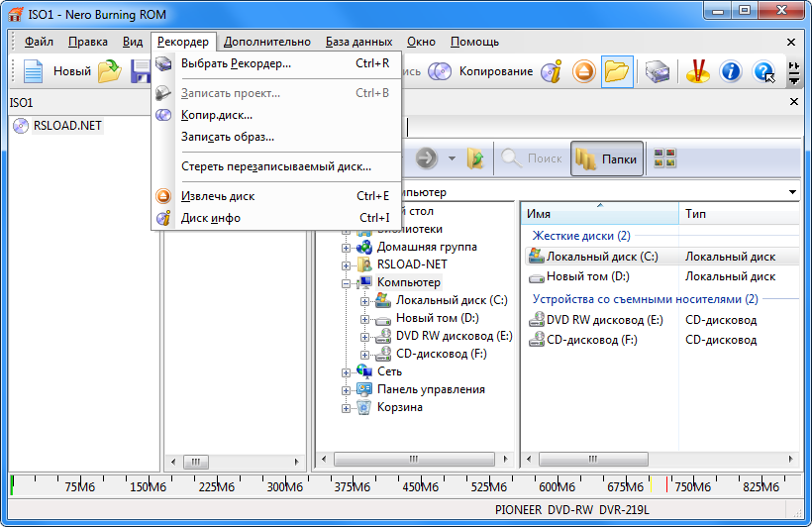Click the Choose recorder drive toolbar icon
812x527 pixels.
click(x=658, y=71)
